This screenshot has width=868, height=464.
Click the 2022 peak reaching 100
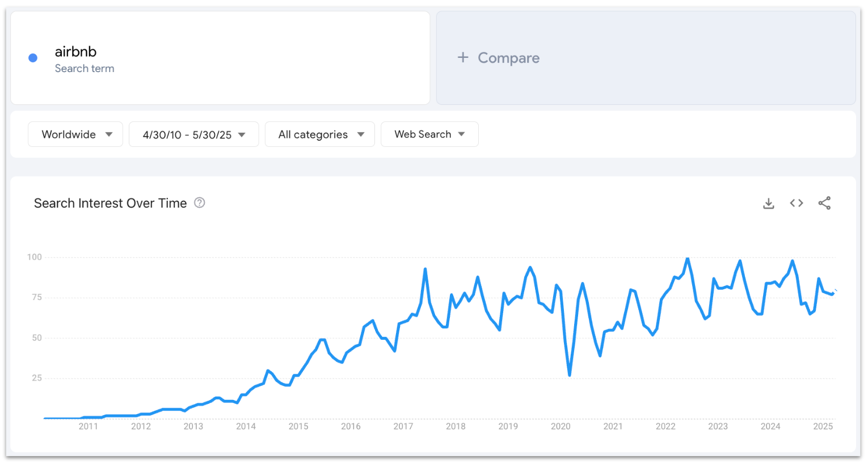[x=688, y=259]
